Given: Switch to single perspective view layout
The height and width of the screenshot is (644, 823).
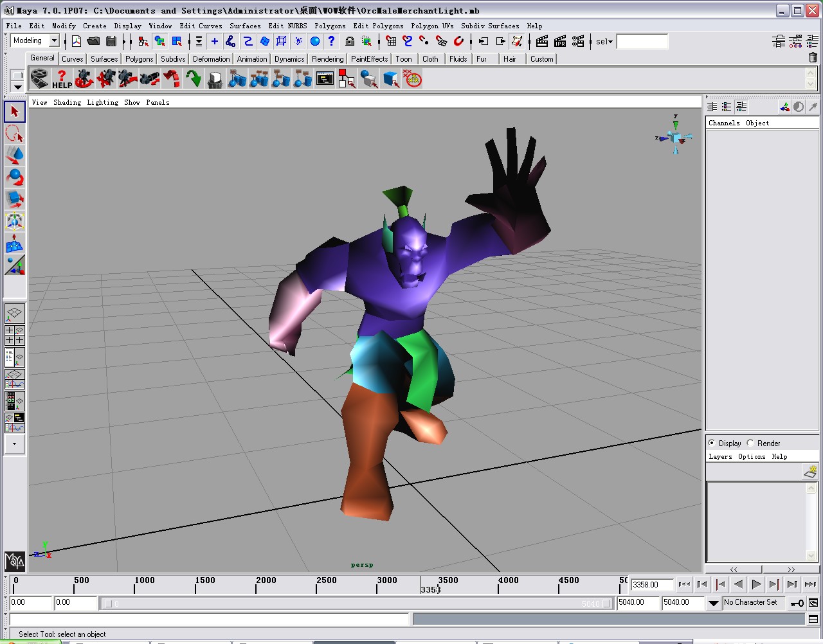Looking at the screenshot, I should 15,314.
